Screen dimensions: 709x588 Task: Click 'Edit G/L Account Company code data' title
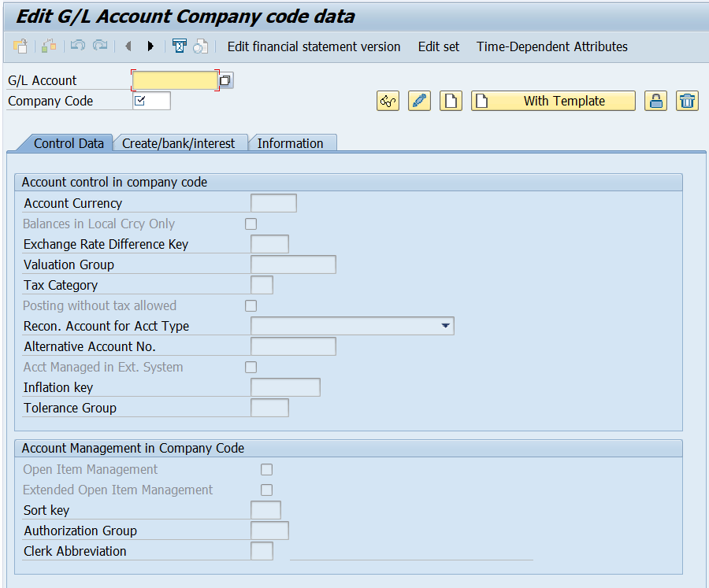[186, 17]
